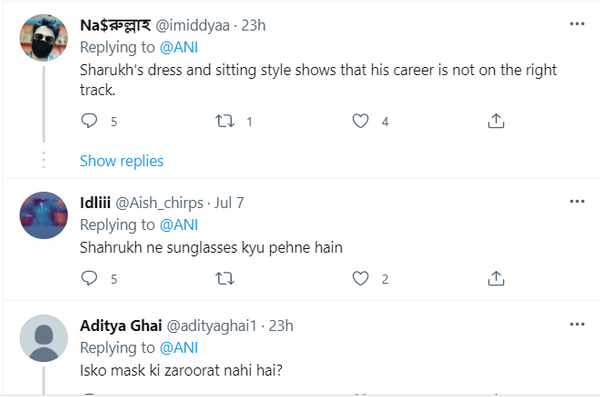Open Idliii's blue profile avatar
The image size is (600, 397).
[x=44, y=215]
